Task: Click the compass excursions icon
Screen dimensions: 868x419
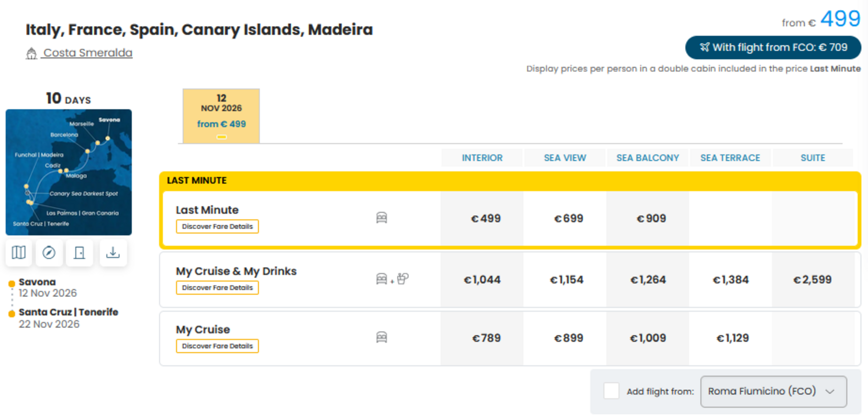Action: click(49, 253)
